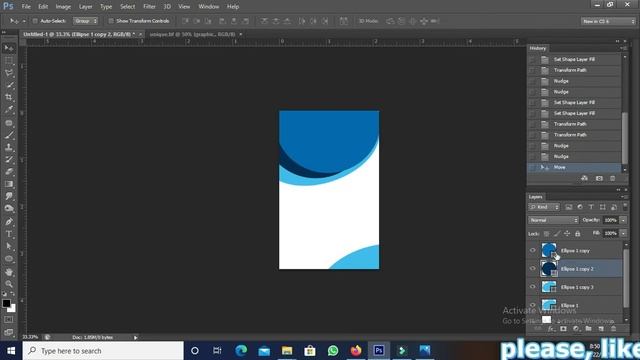Create a new layer icon
The image size is (640, 360).
coord(601,329)
